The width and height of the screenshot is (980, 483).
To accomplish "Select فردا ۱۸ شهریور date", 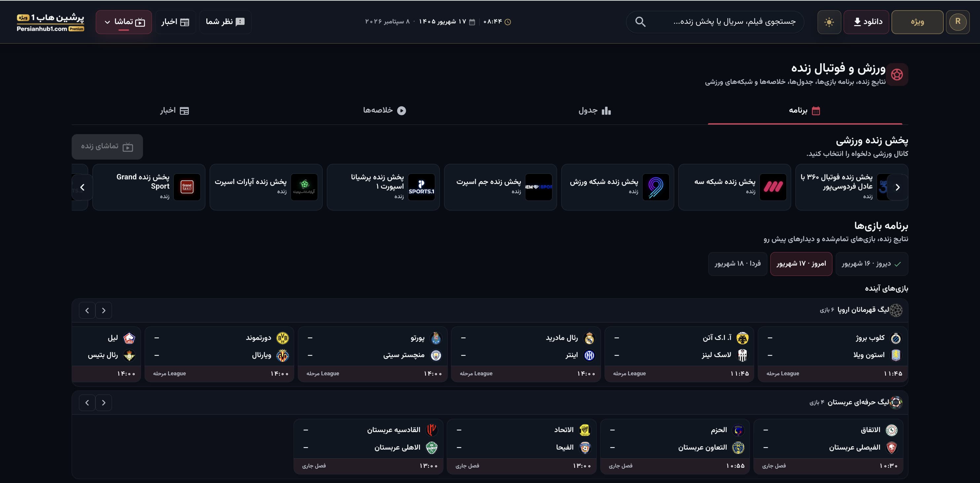I will pos(738,264).
